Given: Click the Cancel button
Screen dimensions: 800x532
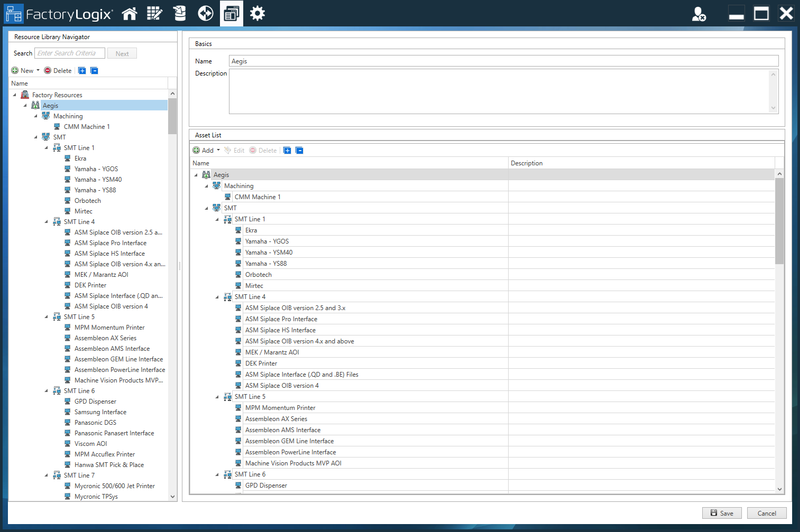Looking at the screenshot, I should tap(766, 513).
